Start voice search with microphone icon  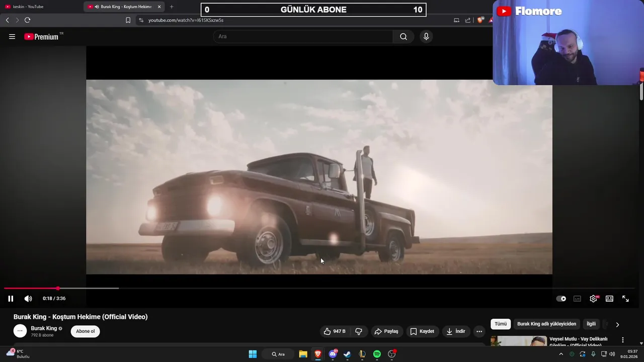coord(426,36)
